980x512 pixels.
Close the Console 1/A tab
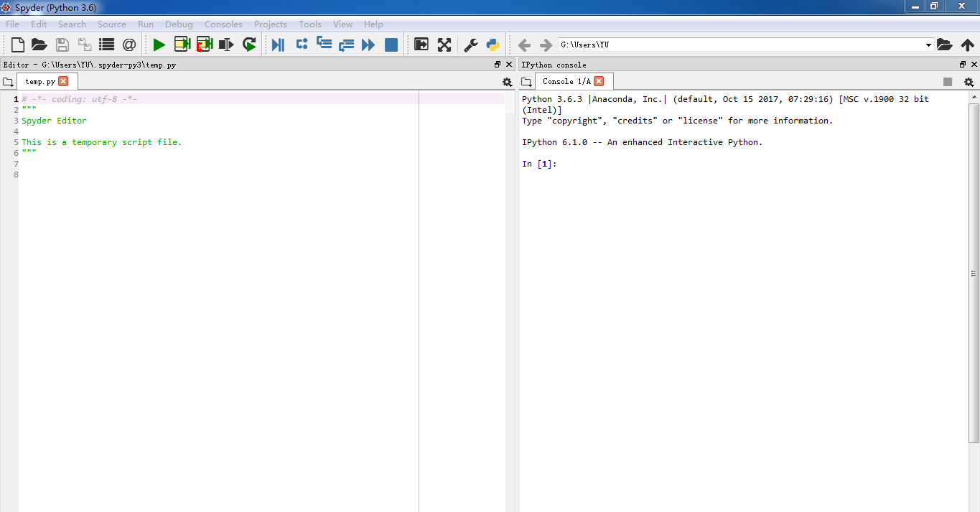[599, 82]
